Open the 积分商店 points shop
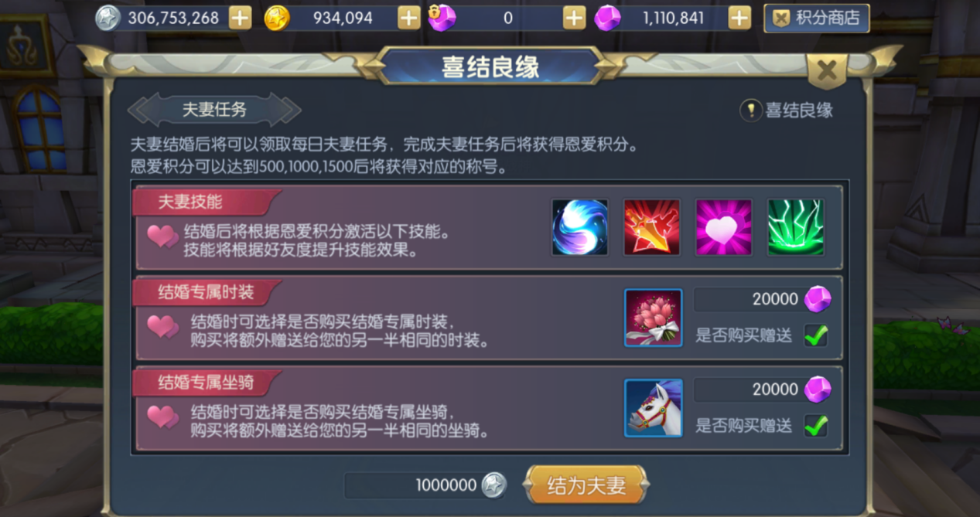Image resolution: width=980 pixels, height=517 pixels. pos(817,18)
